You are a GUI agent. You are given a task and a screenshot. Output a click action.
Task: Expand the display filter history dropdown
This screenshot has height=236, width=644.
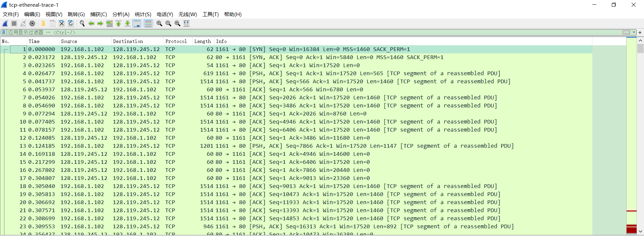pyautogui.click(x=634, y=32)
